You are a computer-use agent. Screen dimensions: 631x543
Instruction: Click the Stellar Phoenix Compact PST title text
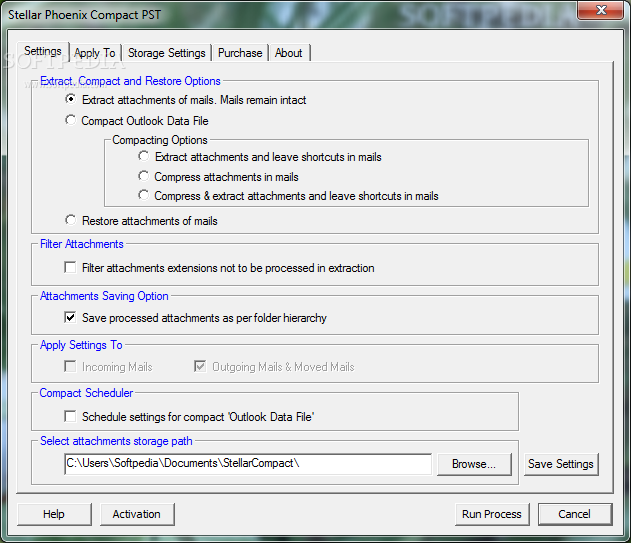click(x=85, y=15)
